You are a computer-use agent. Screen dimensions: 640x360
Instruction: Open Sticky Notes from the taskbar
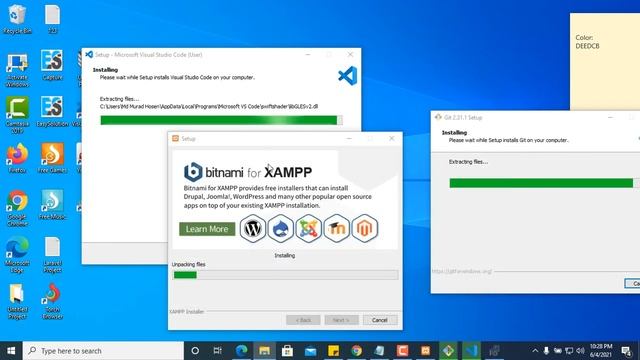click(333, 351)
